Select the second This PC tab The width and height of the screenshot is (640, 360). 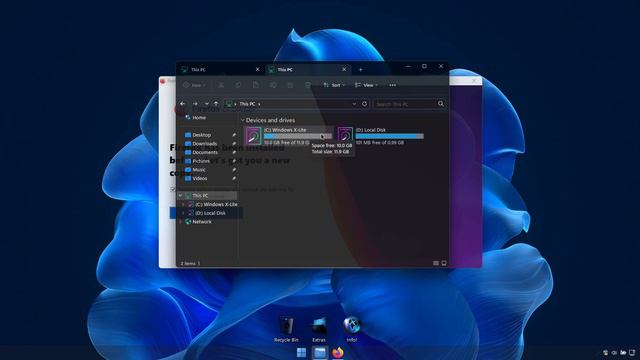[x=307, y=70]
